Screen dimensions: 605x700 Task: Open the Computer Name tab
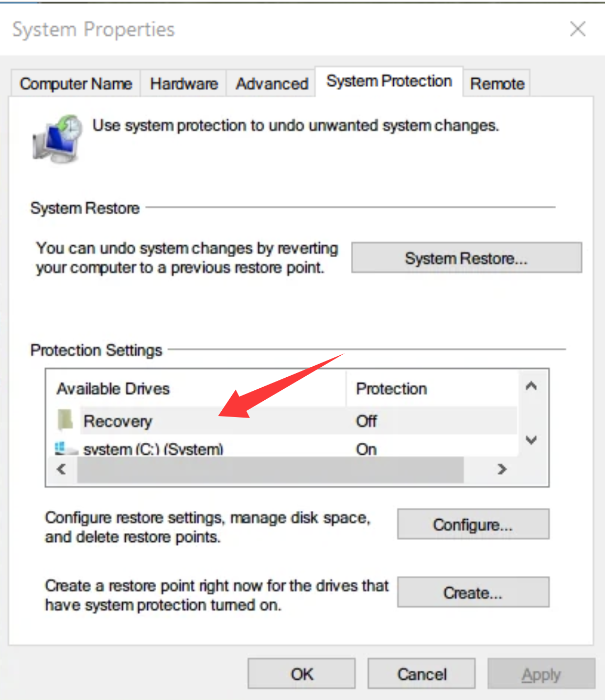coord(75,83)
